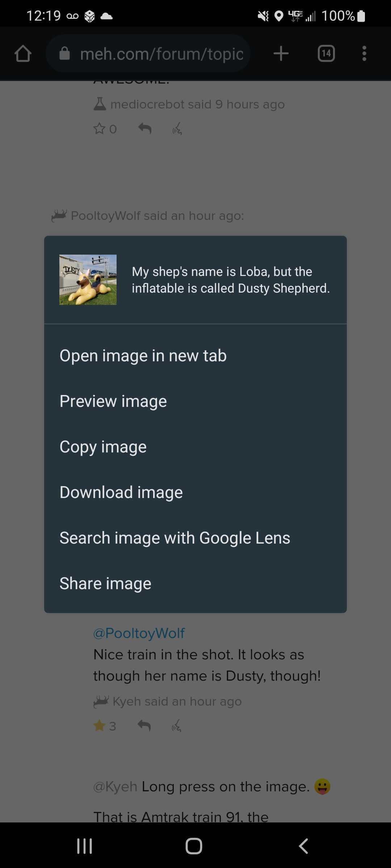391x868 pixels.
Task: Choose Search image with Google Lens
Action: click(175, 538)
